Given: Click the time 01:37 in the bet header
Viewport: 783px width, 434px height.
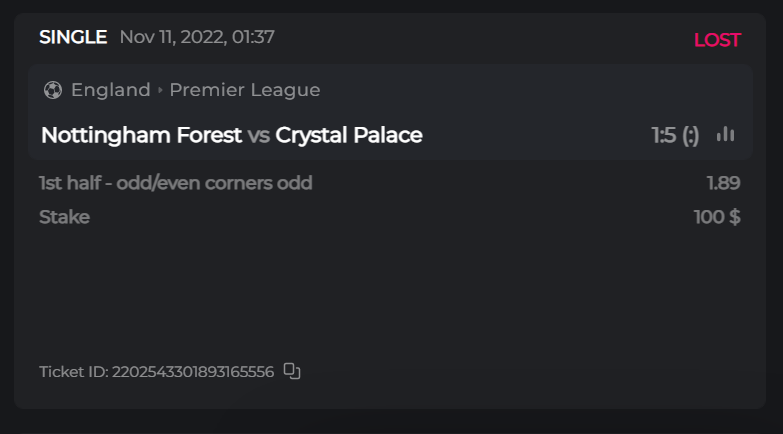Looking at the screenshot, I should [x=253, y=38].
